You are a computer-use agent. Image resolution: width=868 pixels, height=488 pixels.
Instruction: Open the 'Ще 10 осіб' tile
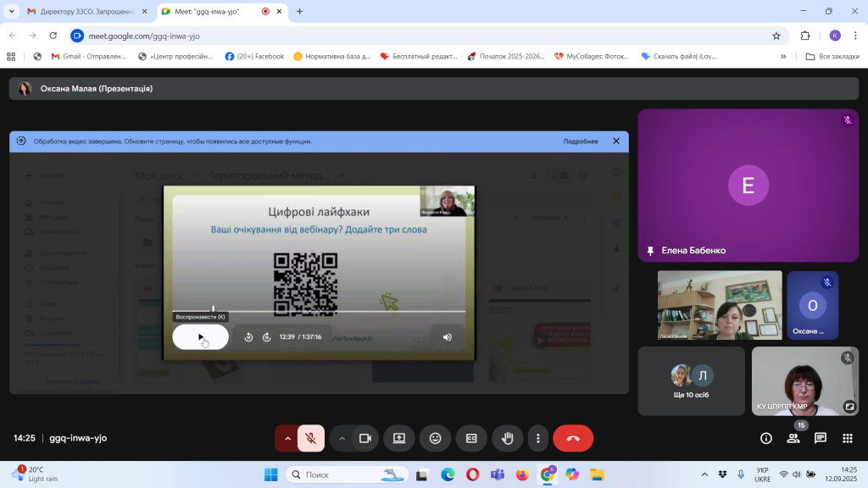[692, 381]
